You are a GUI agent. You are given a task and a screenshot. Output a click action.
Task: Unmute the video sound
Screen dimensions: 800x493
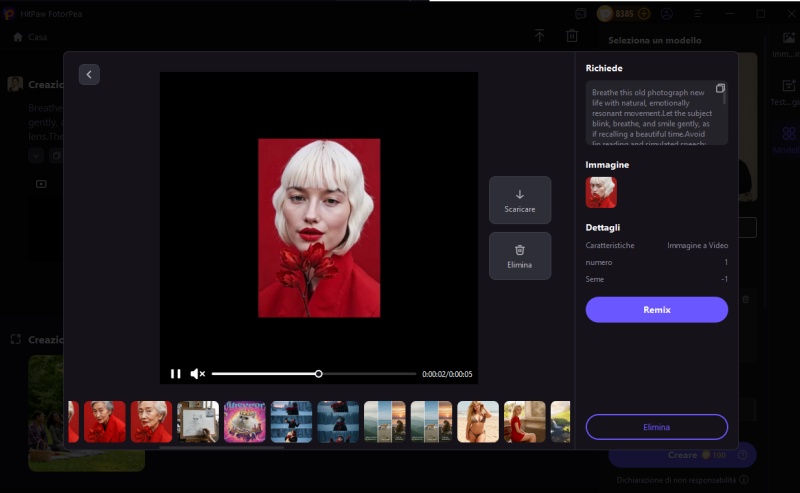click(197, 374)
